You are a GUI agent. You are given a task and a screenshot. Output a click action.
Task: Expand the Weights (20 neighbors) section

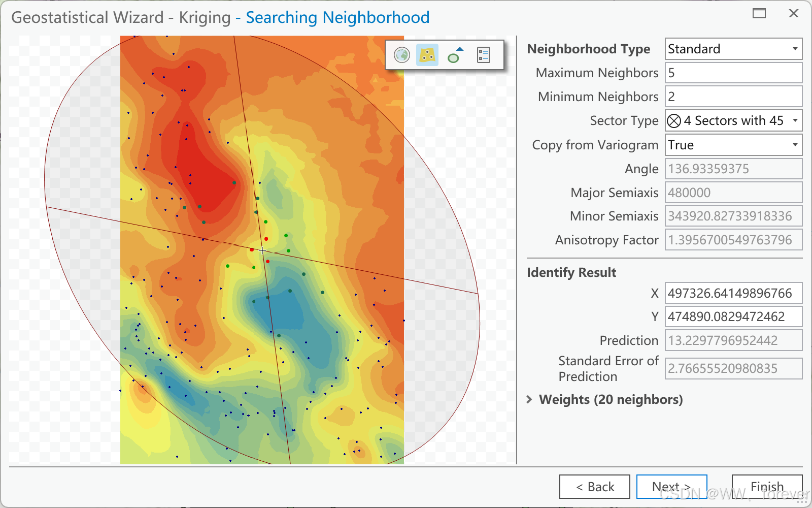pos(529,399)
